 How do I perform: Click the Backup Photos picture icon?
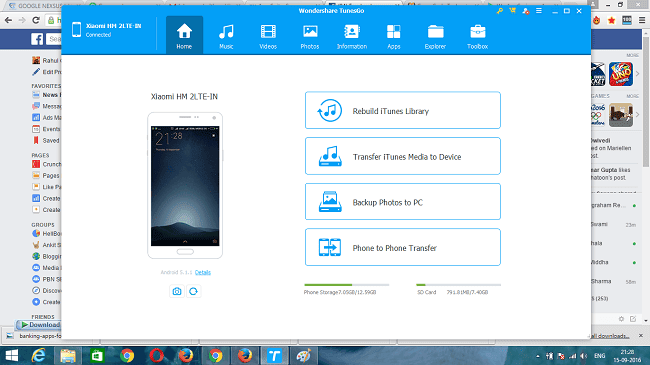(330, 202)
